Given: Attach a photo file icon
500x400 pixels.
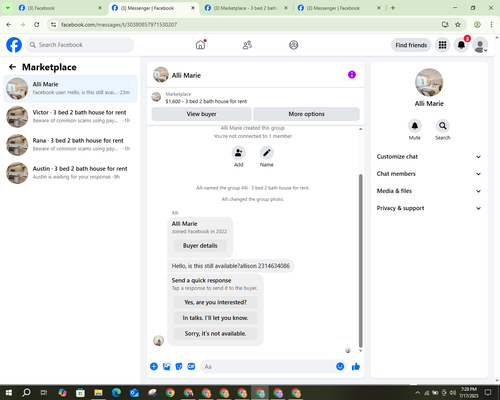Looking at the screenshot, I should pyautogui.click(x=166, y=367).
